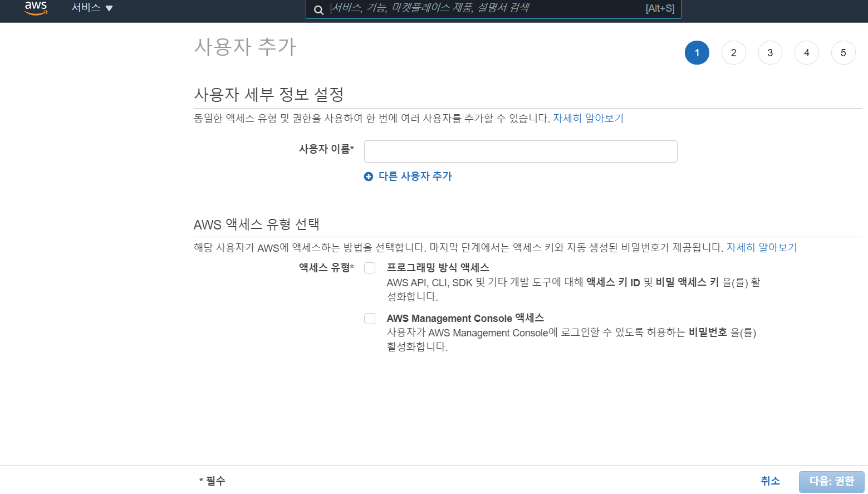Open 자세히 알아보기 link under user details

click(x=588, y=118)
